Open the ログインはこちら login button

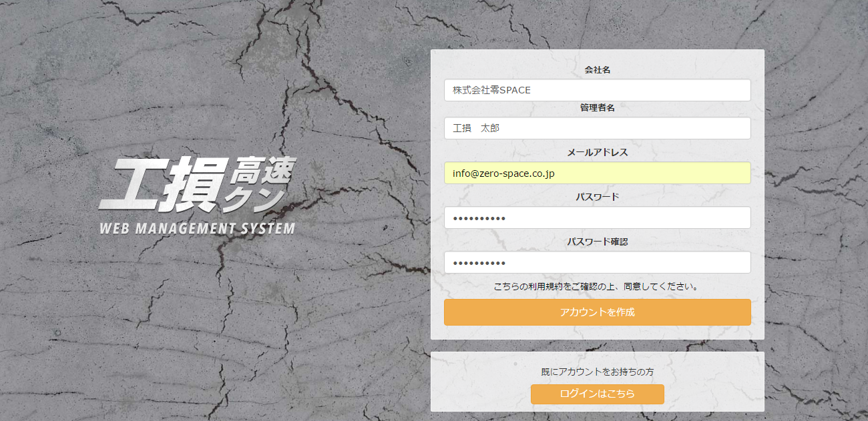(x=598, y=394)
